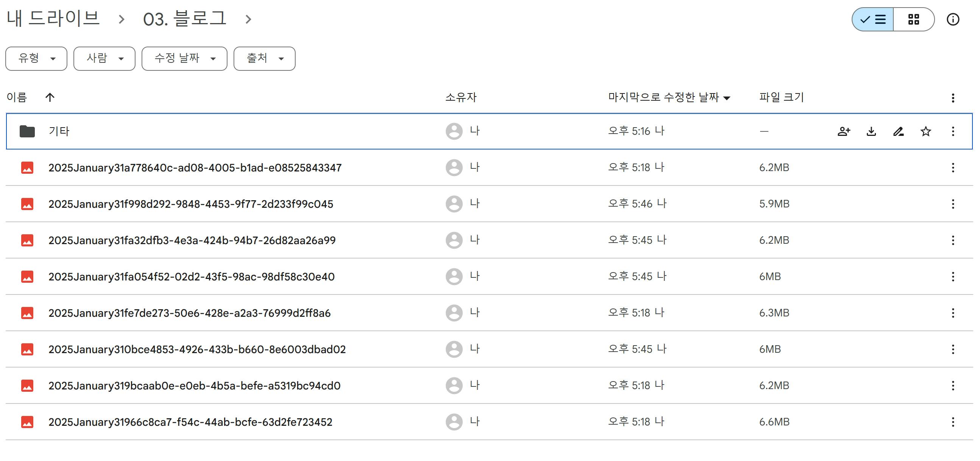Open the 유형 filter dropdown

click(x=36, y=59)
